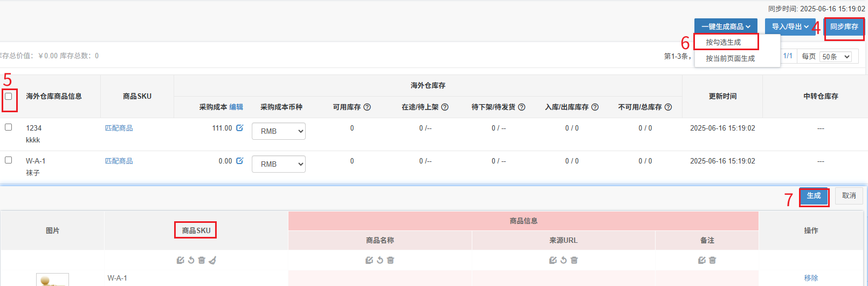Click update time cell in row 1234
Viewport: 868px width, 286px height.
[x=722, y=128]
